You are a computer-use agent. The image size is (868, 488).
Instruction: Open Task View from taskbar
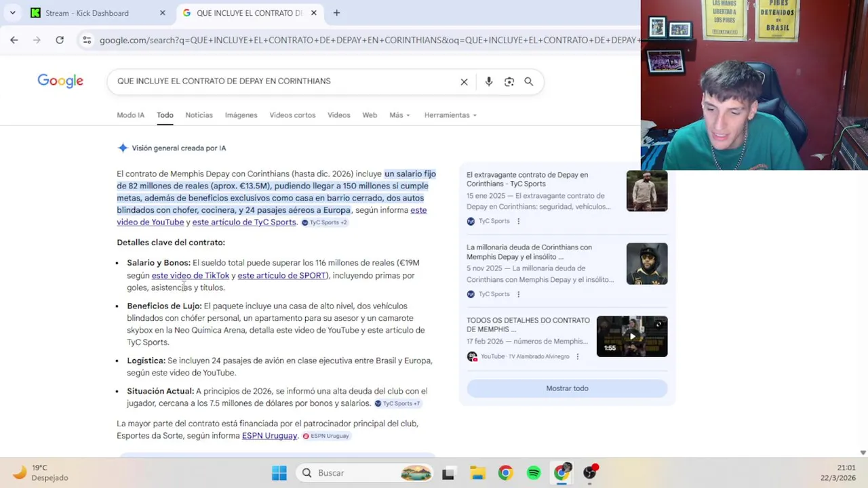coord(448,473)
